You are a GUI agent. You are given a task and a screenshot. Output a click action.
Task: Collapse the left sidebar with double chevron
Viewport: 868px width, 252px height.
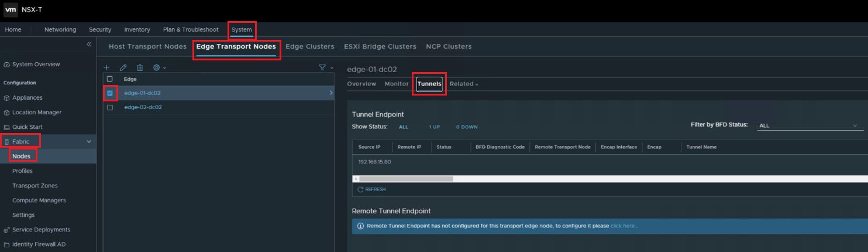click(89, 44)
